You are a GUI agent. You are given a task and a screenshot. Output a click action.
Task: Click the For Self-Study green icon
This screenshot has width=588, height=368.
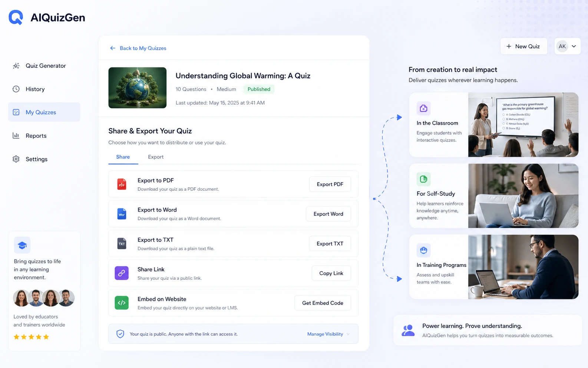pos(423,179)
